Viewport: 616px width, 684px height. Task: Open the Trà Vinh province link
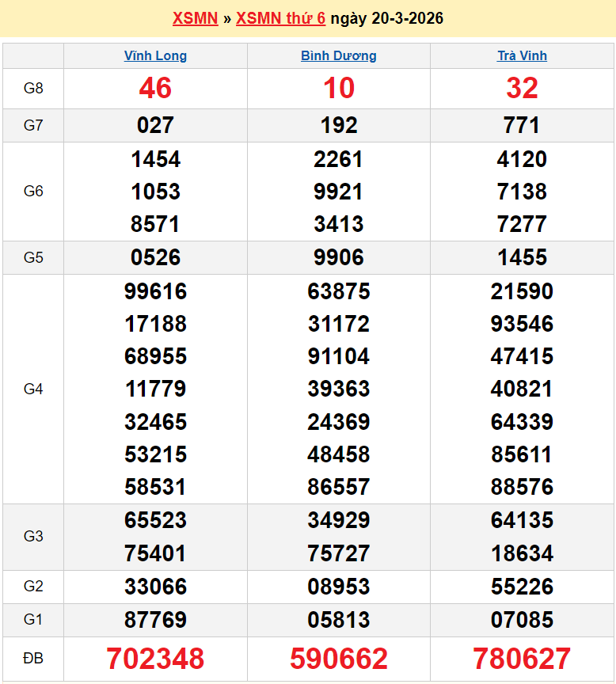(522, 56)
